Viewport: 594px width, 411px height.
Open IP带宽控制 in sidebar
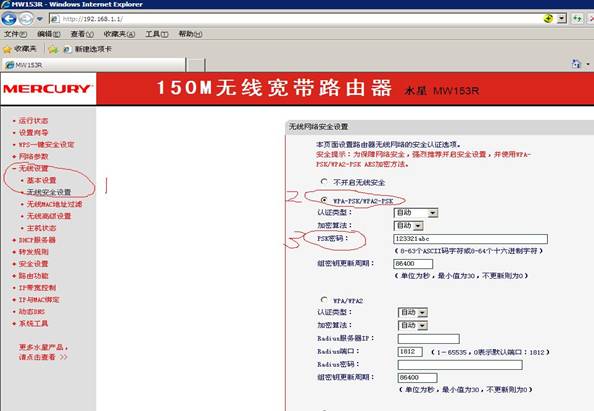tap(37, 288)
